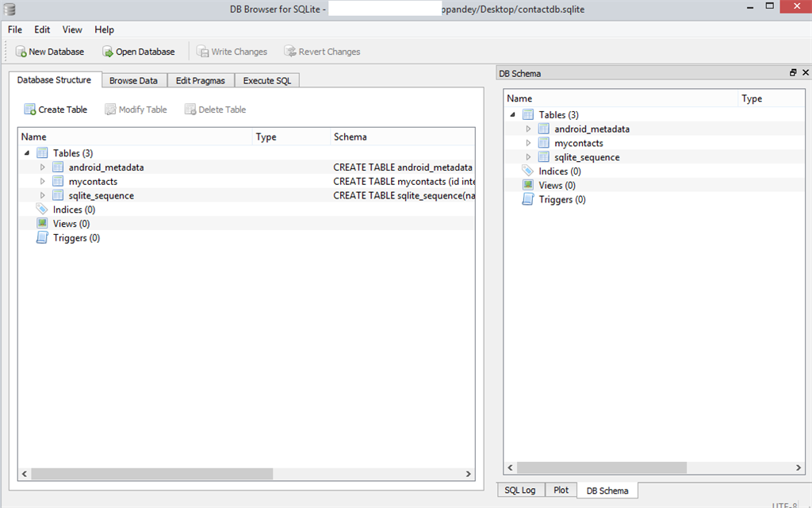This screenshot has width=812, height=508.
Task: Click left scroll arrow in DB Schema panel
Action: 510,468
